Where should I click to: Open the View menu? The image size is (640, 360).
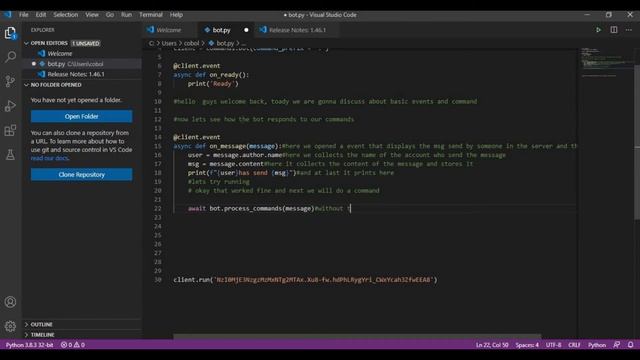coord(92,15)
